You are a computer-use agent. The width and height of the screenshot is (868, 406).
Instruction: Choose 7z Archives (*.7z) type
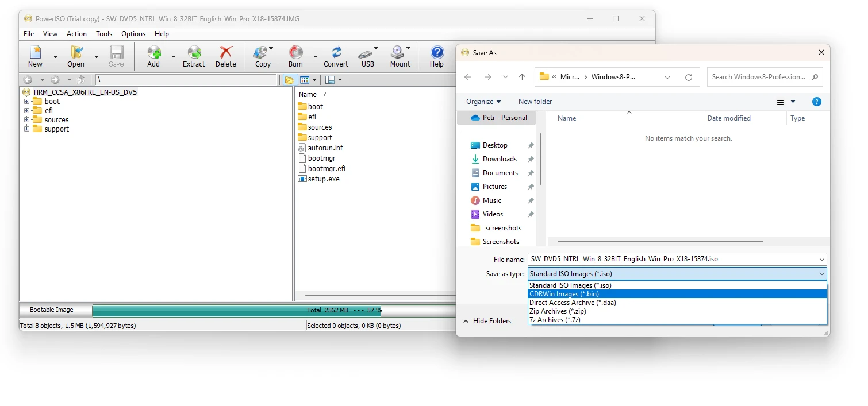coord(677,320)
